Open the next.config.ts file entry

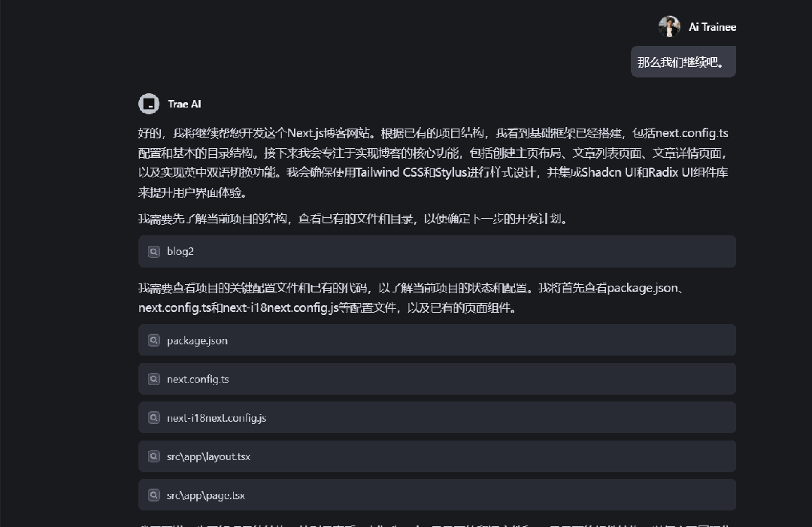click(437, 379)
